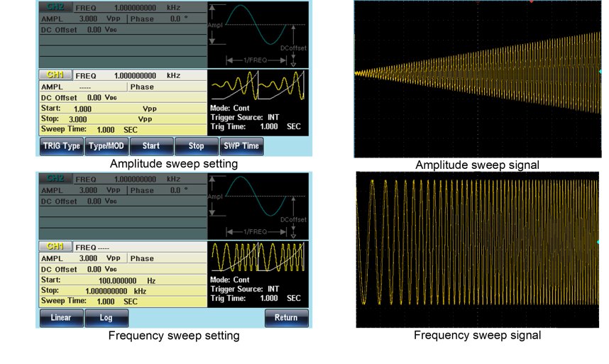Click CH2 DC Offset in top panel
The width and height of the screenshot is (609, 364).
point(79,30)
